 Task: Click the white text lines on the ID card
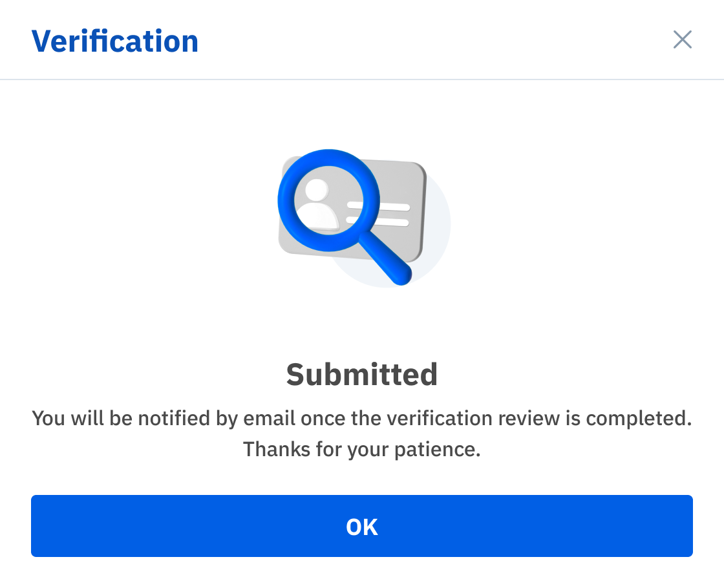point(379,214)
